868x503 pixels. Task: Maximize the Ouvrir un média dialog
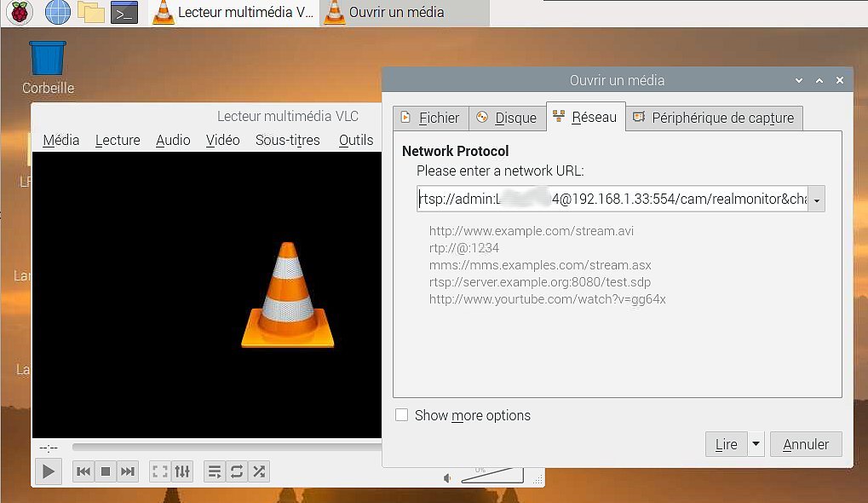pyautogui.click(x=819, y=80)
